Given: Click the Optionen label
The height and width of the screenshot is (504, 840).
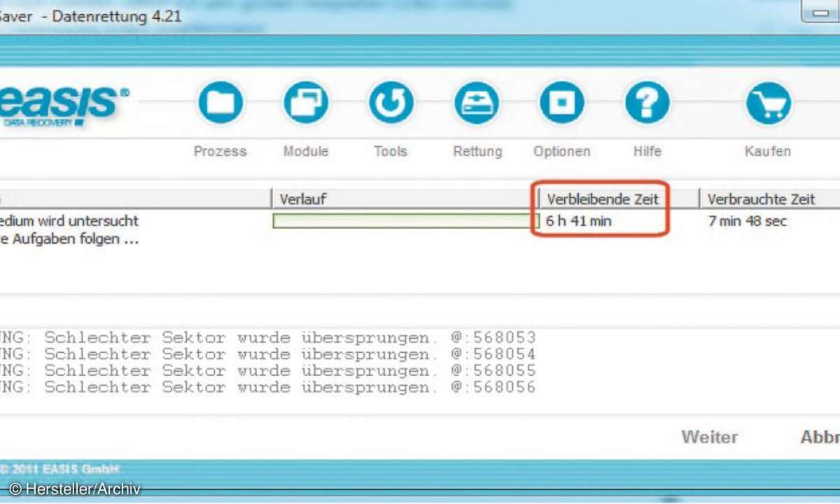Looking at the screenshot, I should (561, 151).
